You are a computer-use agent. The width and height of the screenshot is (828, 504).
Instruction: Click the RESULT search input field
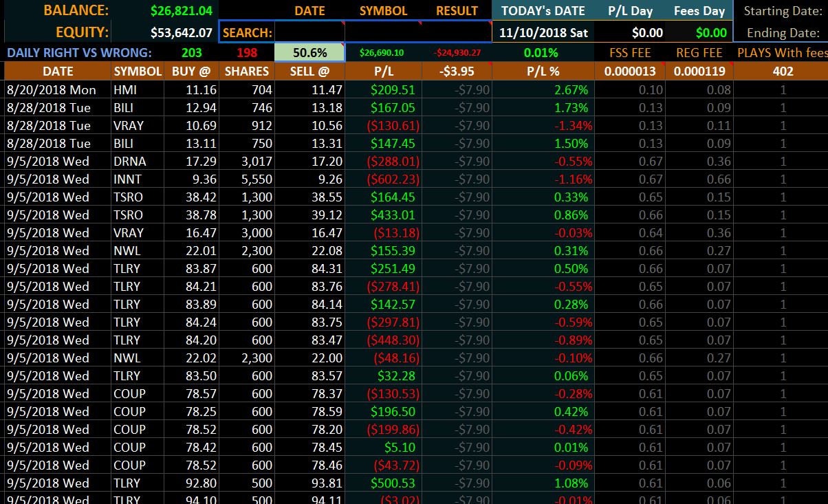455,32
